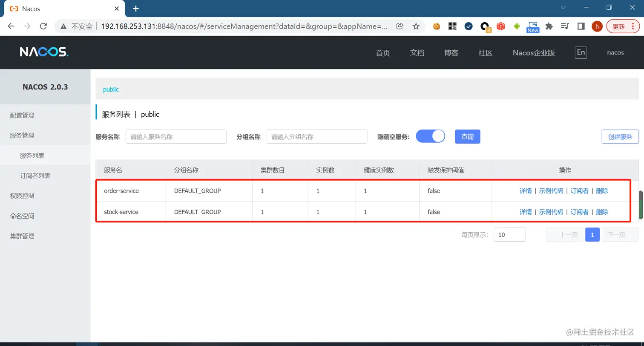Select the public namespace tab
644x346 pixels.
click(111, 89)
